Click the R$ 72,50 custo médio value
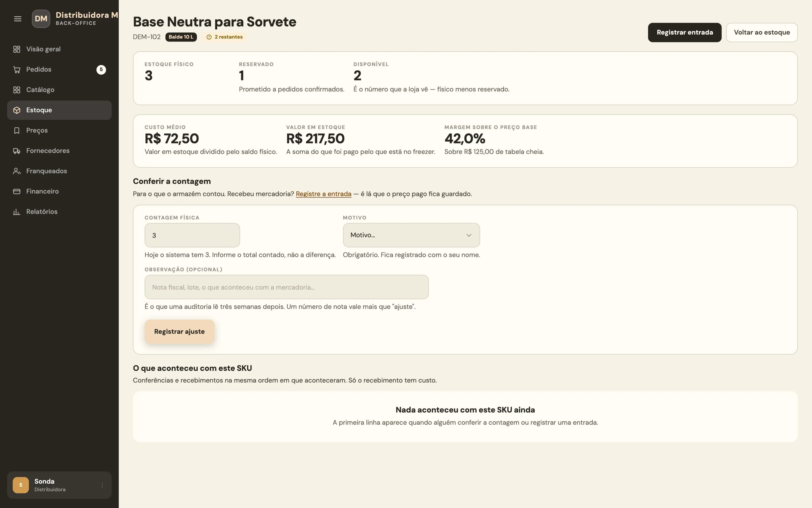This screenshot has width=812, height=508. pyautogui.click(x=172, y=138)
